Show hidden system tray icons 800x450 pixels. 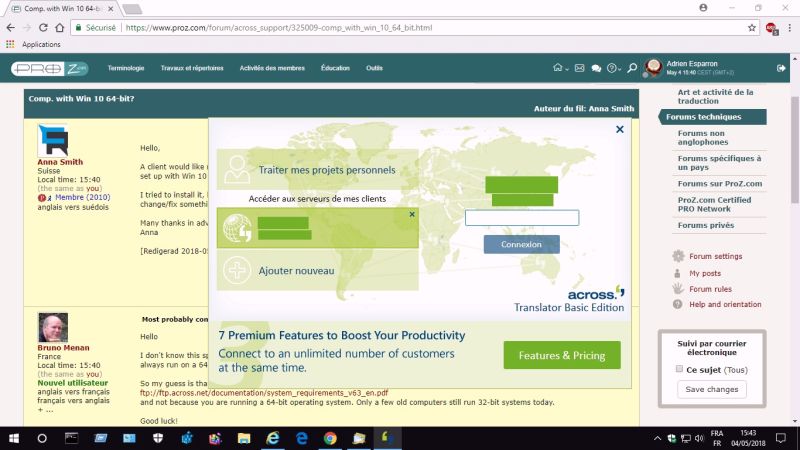pyautogui.click(x=657, y=438)
